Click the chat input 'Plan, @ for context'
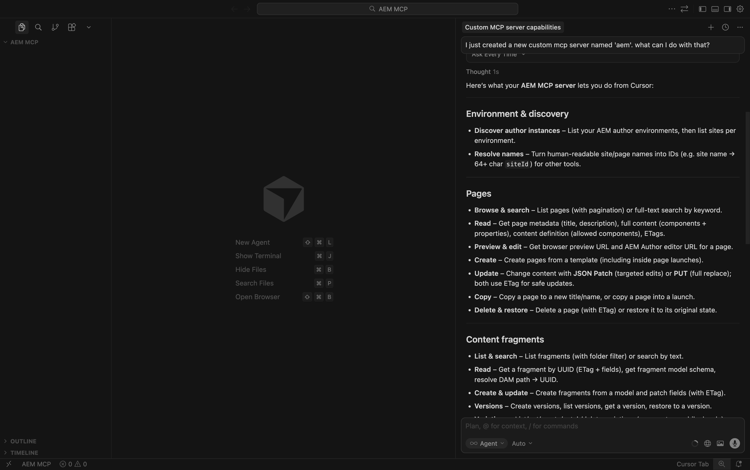The image size is (750, 470). 602,426
